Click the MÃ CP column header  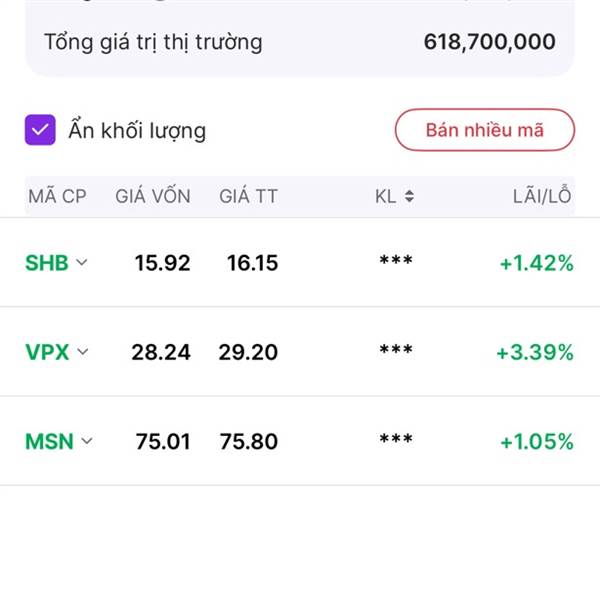point(57,197)
